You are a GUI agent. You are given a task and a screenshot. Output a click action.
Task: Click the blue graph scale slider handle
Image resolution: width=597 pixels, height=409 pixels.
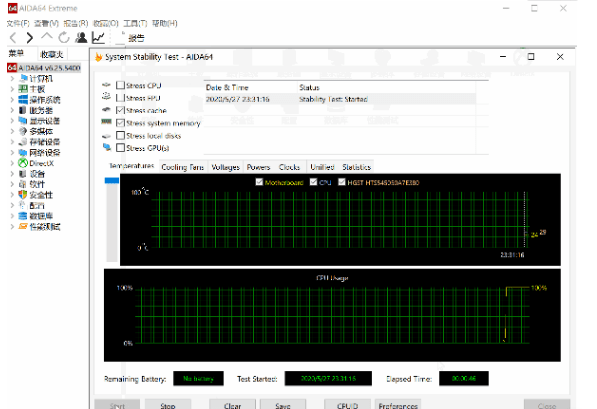coord(112,181)
